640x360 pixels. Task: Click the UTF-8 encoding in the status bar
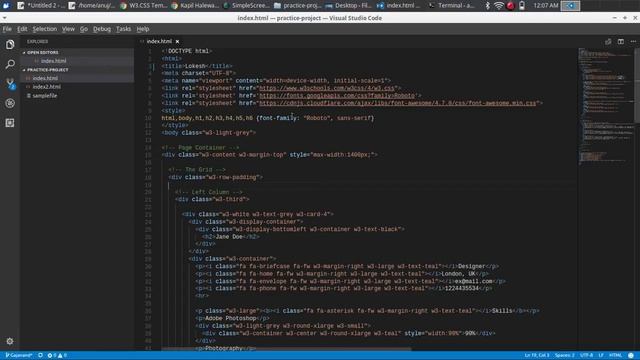coord(587,356)
